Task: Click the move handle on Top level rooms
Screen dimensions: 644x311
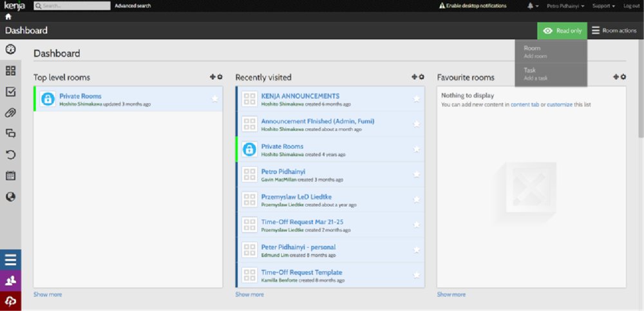Action: click(213, 77)
